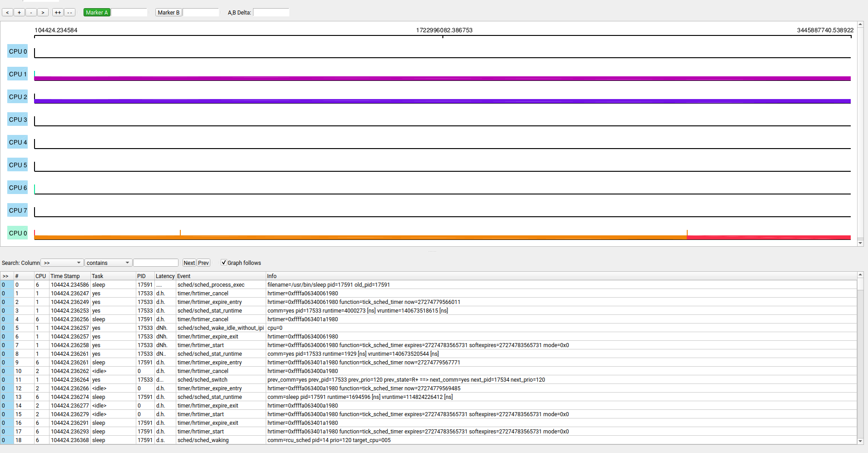
Task: Select the green Marker A button
Action: (97, 13)
